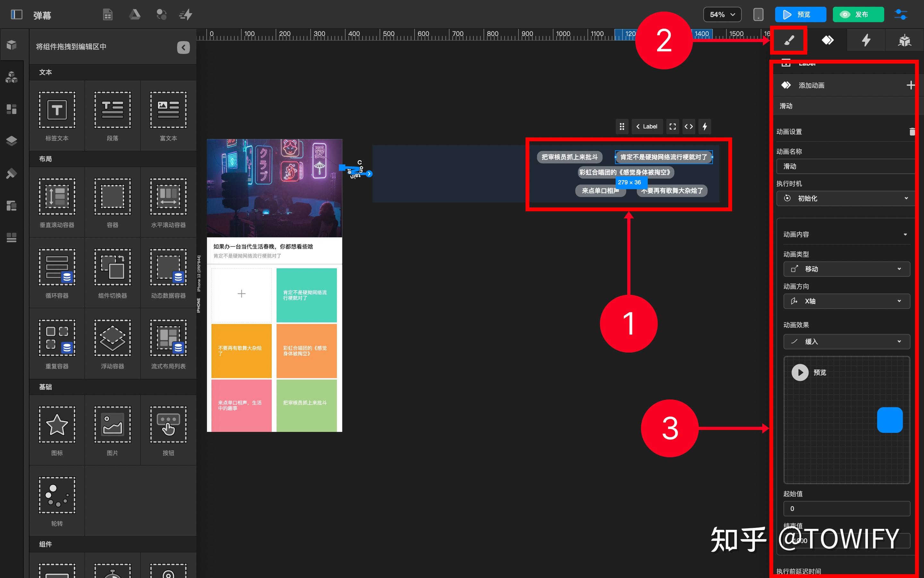Go back using the Label breadcrumb chevron

coord(638,127)
